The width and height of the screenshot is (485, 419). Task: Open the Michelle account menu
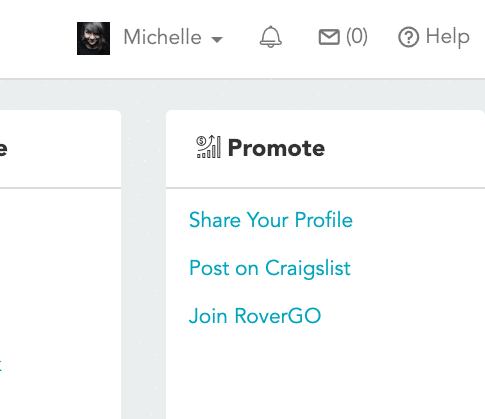click(162, 37)
